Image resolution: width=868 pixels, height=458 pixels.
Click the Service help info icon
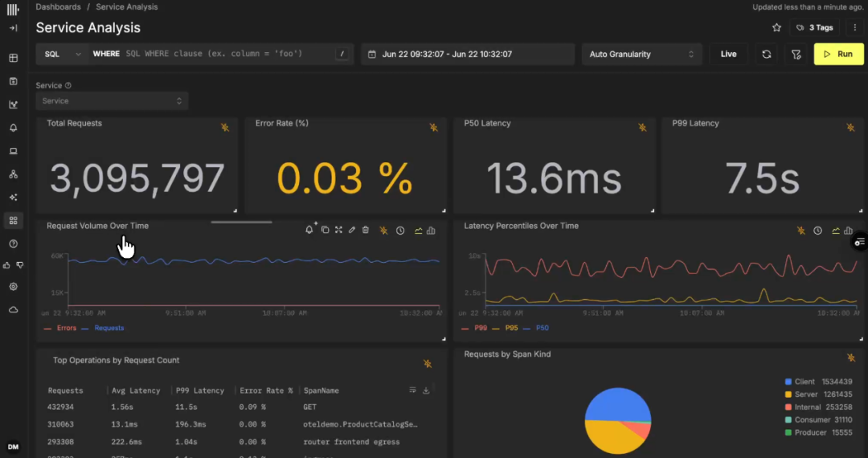coord(68,86)
